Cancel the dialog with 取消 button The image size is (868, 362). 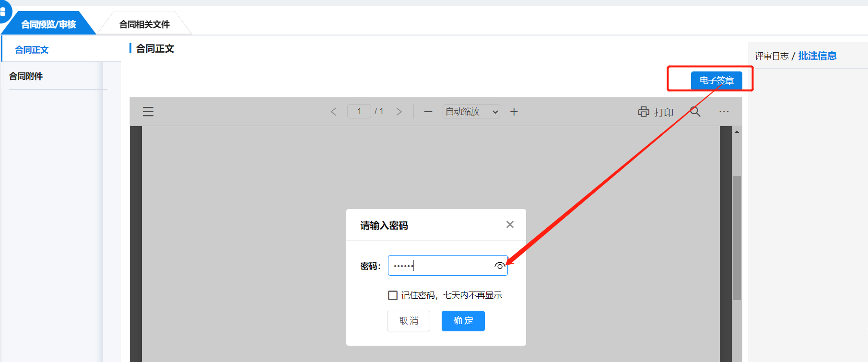tap(408, 321)
